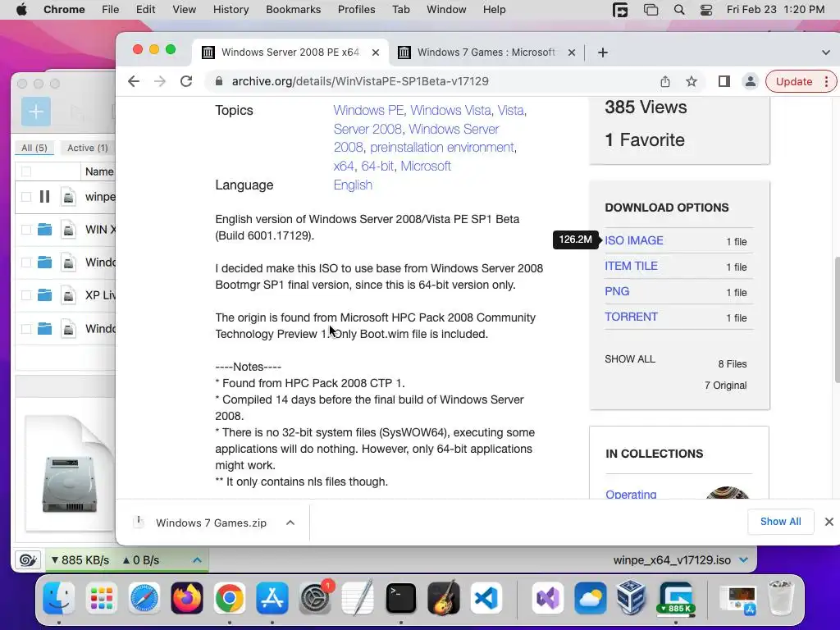
Task: Go back to the previous page in Chrome
Action: click(x=134, y=81)
